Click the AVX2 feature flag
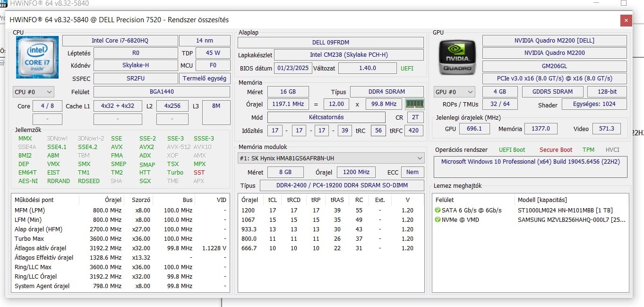Viewport: 644px width, 307px height. coord(146,147)
